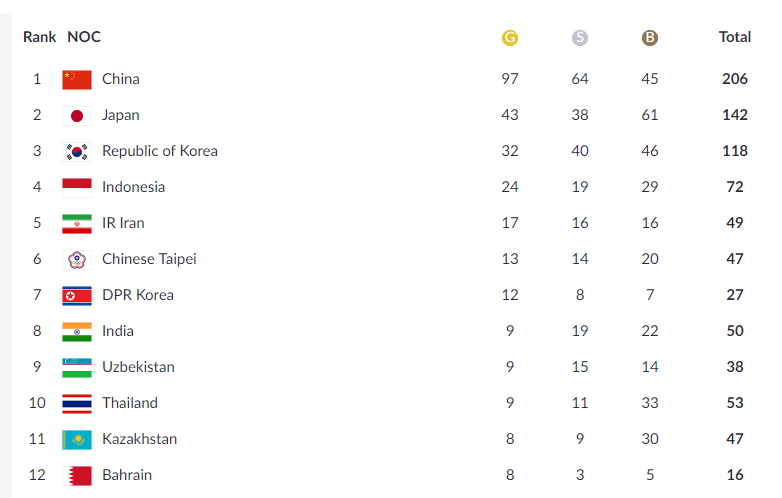Image resolution: width=782 pixels, height=498 pixels.
Task: Click the silver medal column icon
Action: coord(580,38)
